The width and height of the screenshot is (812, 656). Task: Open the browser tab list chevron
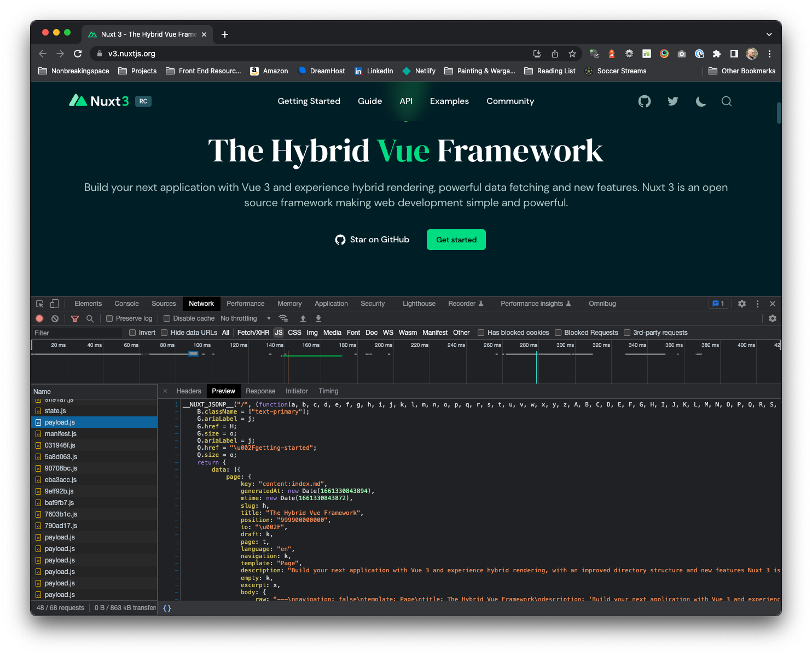click(x=769, y=34)
